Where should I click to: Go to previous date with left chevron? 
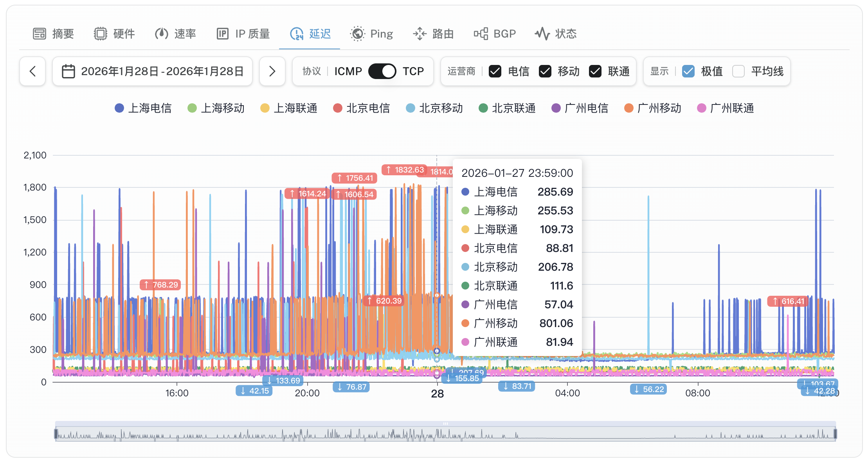pyautogui.click(x=32, y=71)
